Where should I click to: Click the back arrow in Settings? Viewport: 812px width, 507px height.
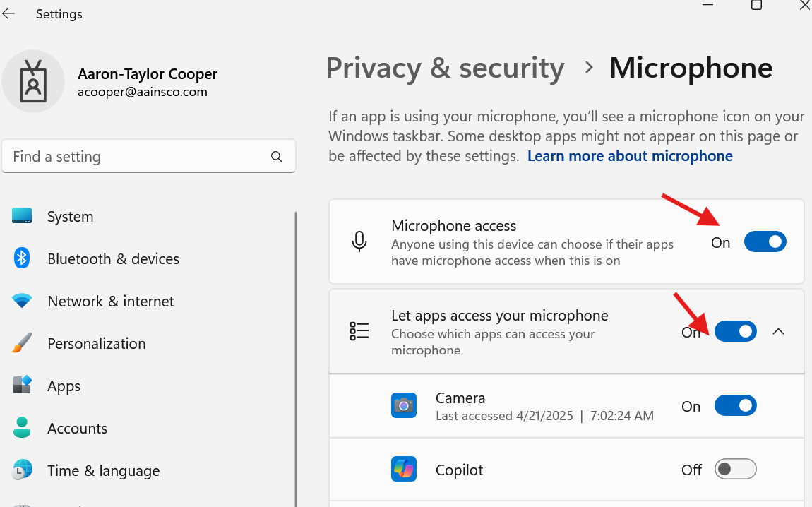[x=8, y=14]
